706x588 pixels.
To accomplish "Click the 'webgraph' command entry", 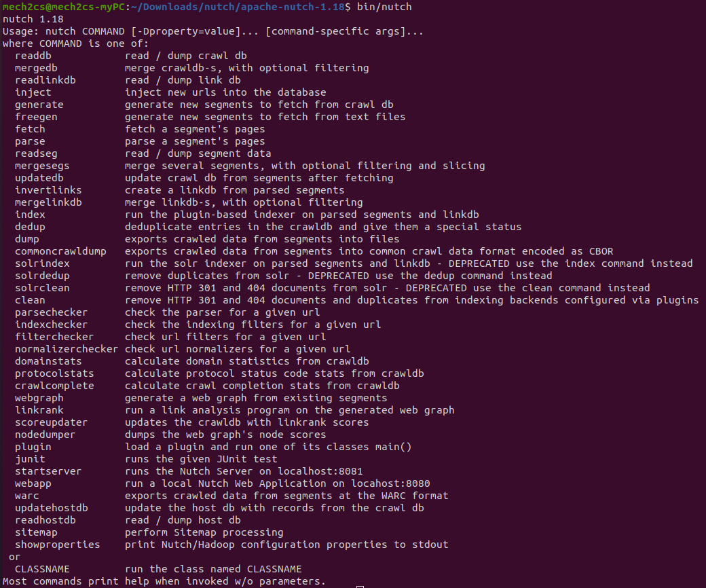I will point(39,399).
